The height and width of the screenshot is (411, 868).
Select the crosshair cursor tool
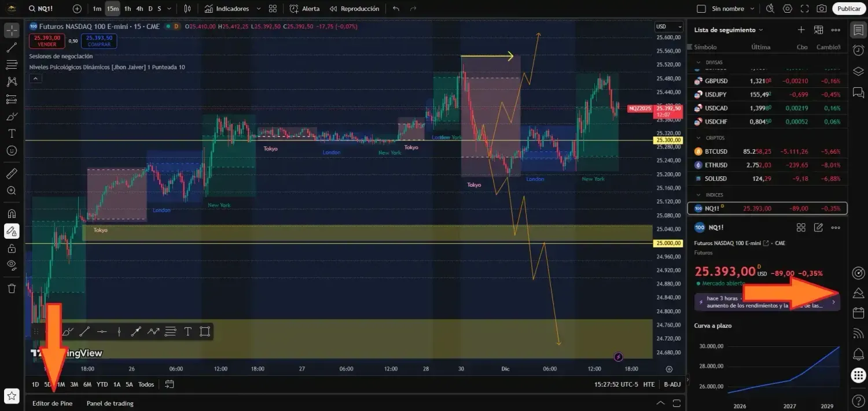coord(12,30)
